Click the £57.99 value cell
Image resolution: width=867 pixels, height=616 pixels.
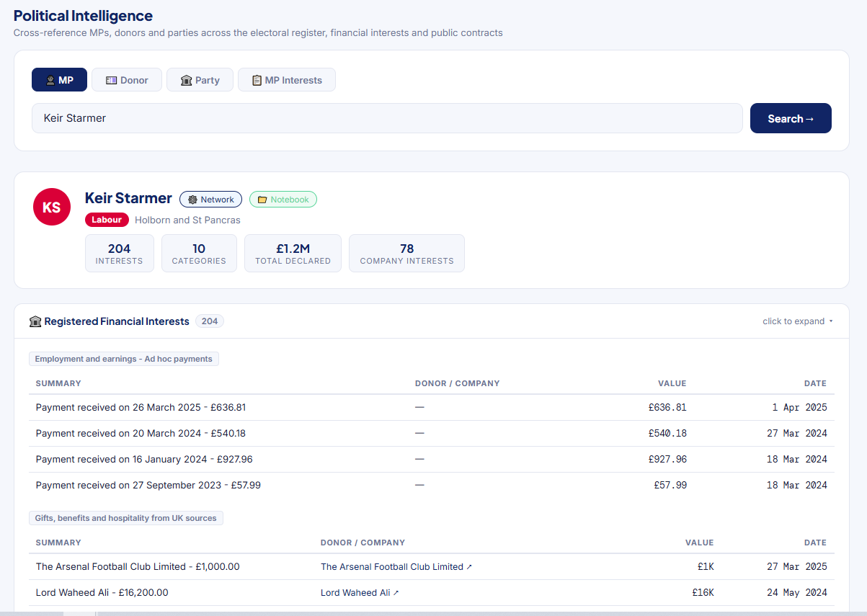(670, 486)
